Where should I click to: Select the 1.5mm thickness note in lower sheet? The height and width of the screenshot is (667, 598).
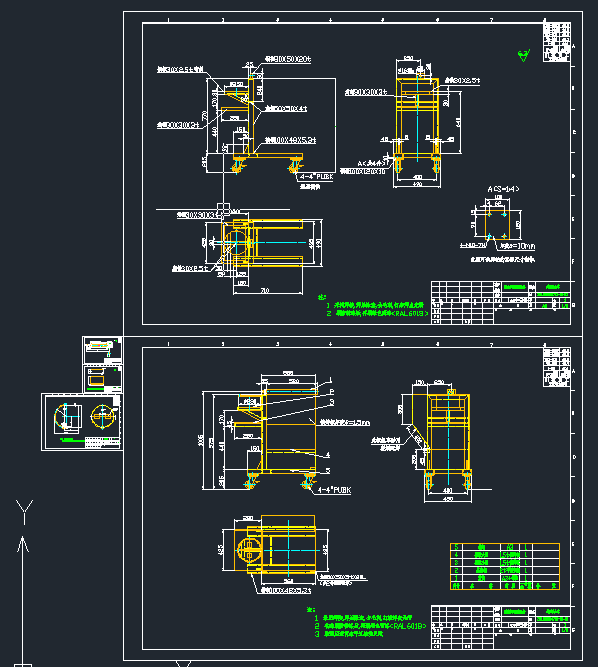[x=345, y=422]
